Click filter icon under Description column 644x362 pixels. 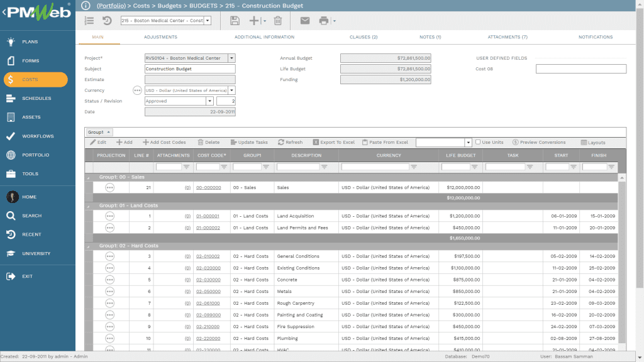(325, 167)
